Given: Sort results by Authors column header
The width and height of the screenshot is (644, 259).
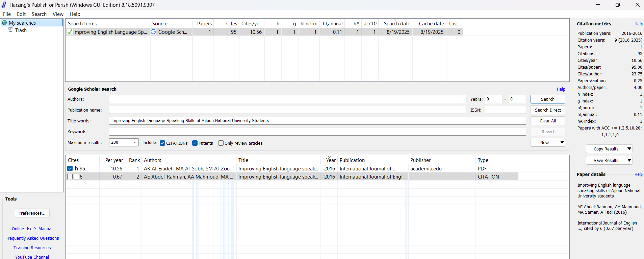Looking at the screenshot, I should (x=189, y=160).
